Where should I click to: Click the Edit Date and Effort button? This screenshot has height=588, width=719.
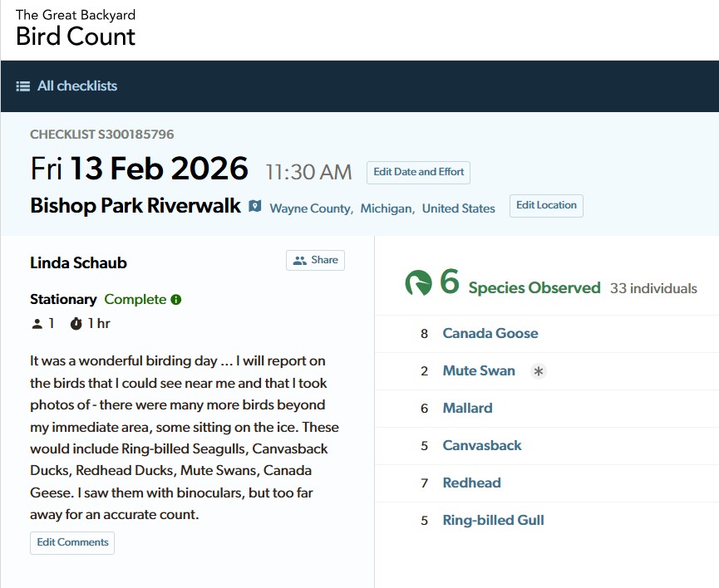[x=418, y=172]
